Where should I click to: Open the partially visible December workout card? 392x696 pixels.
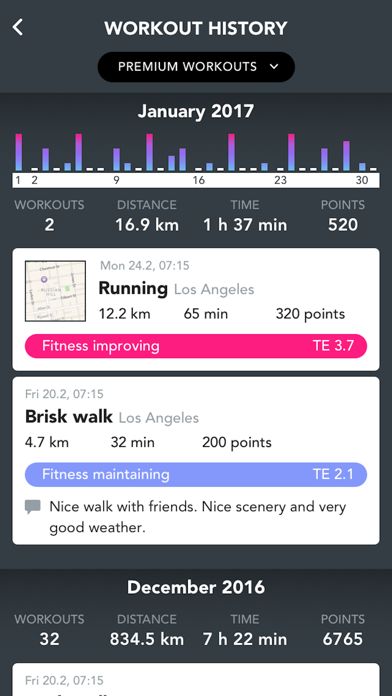click(x=196, y=680)
